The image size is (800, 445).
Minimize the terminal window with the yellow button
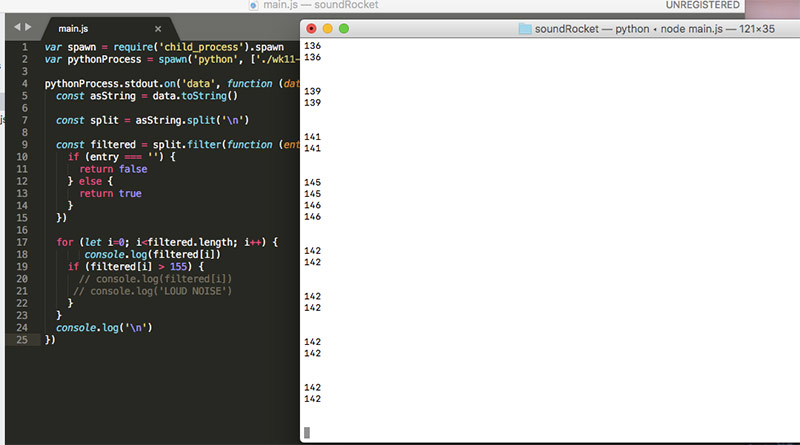[x=328, y=29]
